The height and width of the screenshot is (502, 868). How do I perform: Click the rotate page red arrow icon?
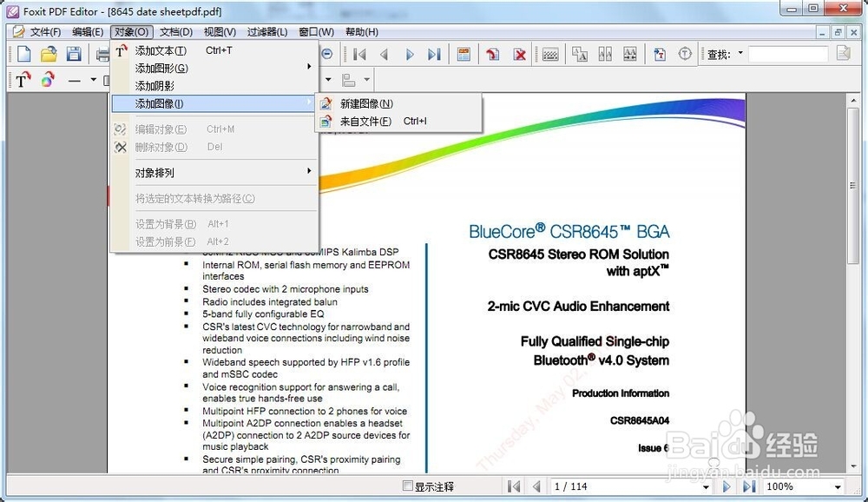point(493,55)
